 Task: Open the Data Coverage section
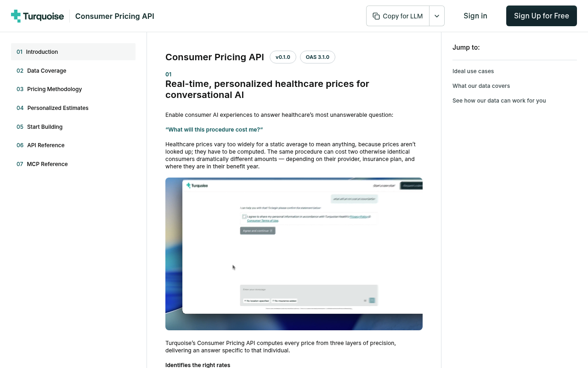[73, 71]
